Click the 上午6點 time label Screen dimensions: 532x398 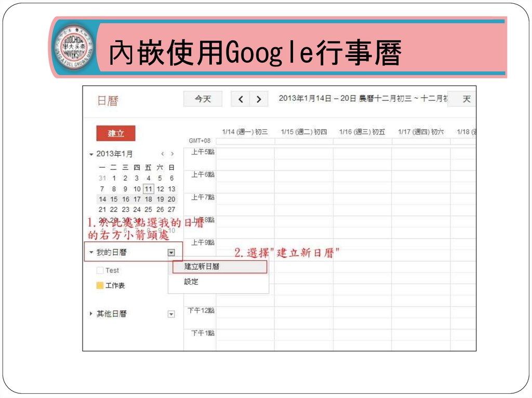[x=203, y=174]
